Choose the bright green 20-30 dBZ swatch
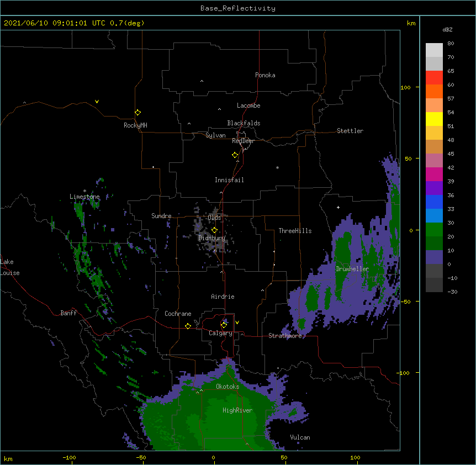This screenshot has height=465, width=476. click(434, 230)
